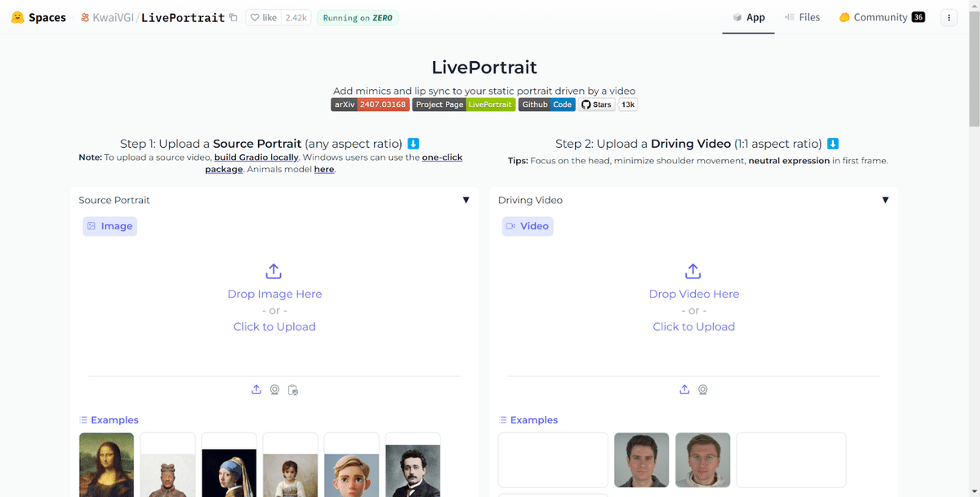Screen dimensions: 980x497
Task: Select the Mona Lisa example portrait
Action: 105,465
